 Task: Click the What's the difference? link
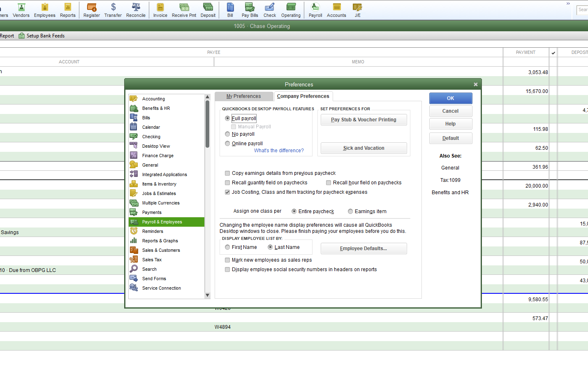[x=279, y=151]
